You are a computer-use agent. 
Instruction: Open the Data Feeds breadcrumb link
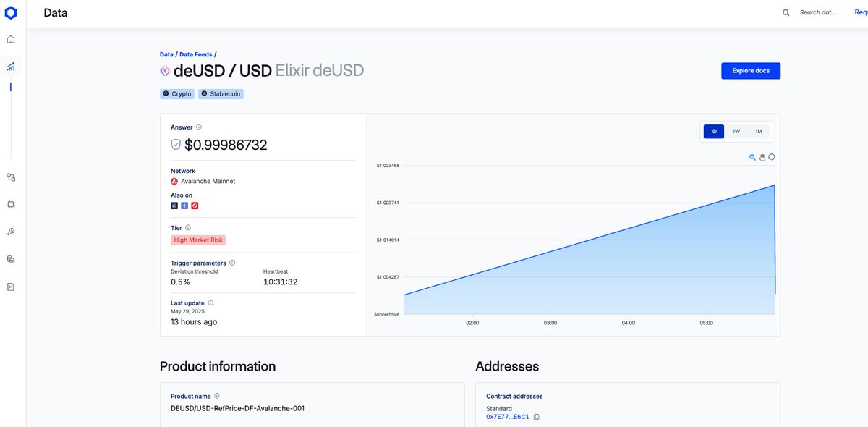click(196, 54)
